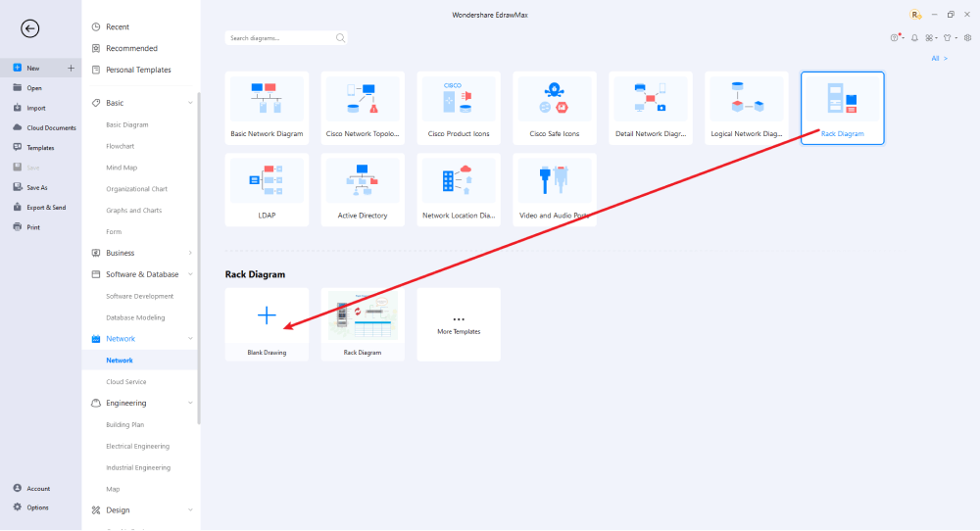Select Map subcategory
The height and width of the screenshot is (531, 980).
(x=113, y=489)
